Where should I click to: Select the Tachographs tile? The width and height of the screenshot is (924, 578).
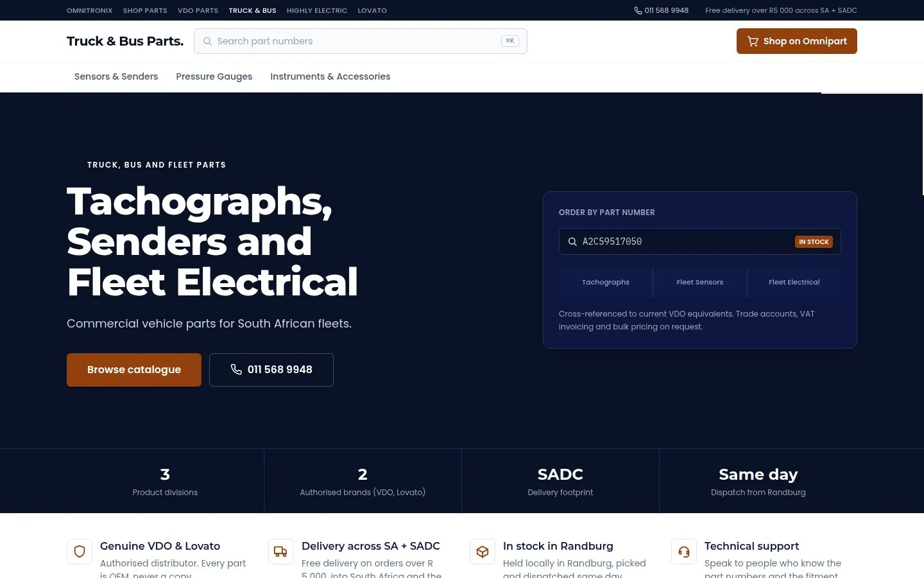pos(606,283)
